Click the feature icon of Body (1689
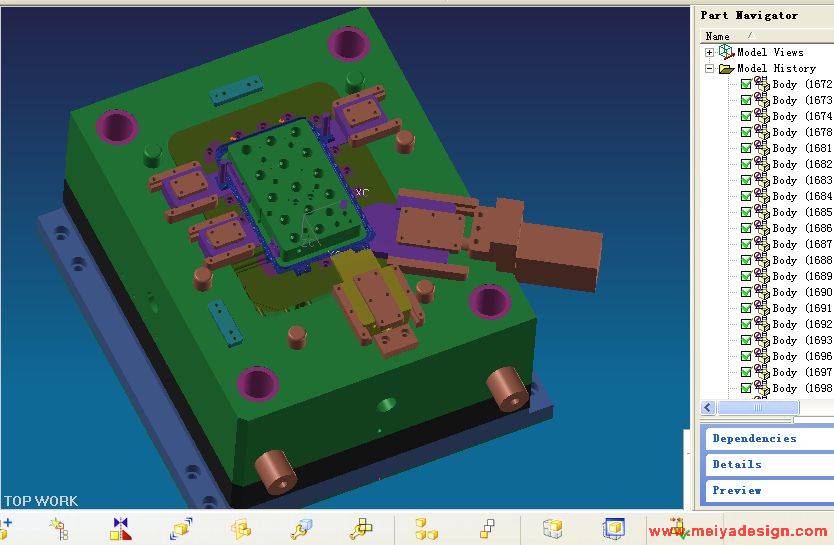 [762, 276]
